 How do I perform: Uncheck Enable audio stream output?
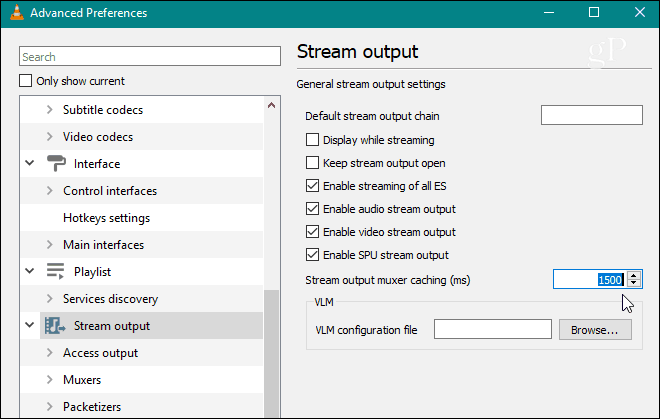(312, 208)
